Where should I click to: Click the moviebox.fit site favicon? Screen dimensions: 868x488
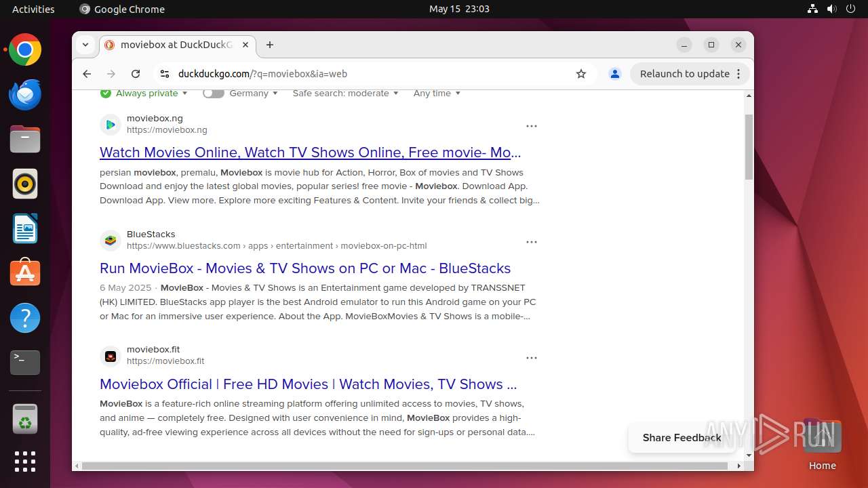tap(111, 357)
